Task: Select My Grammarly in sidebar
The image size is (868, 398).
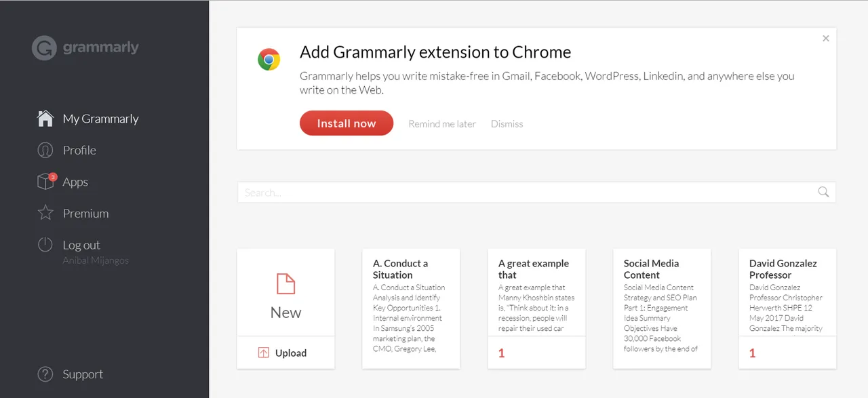Action: (100, 119)
